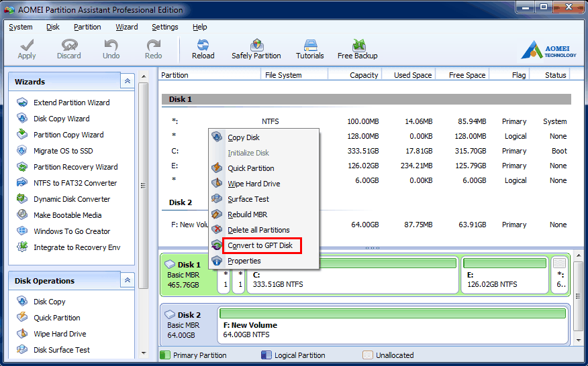Click the Primary Partition green legend swatch

pos(165,355)
